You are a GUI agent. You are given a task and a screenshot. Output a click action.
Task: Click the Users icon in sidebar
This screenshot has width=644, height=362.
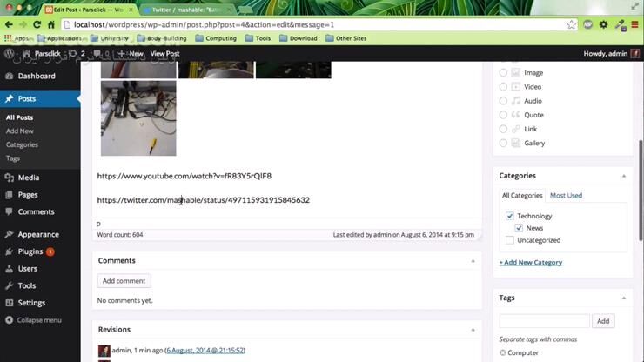point(9,269)
